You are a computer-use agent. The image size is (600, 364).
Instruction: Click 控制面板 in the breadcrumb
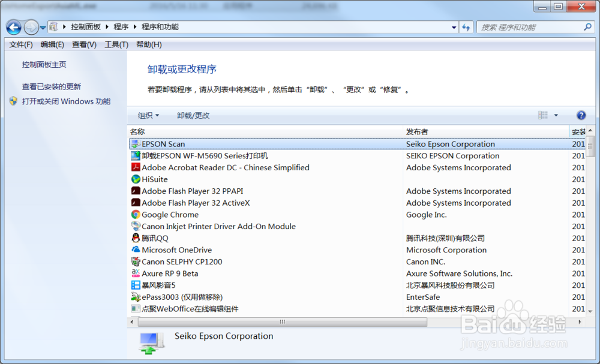click(86, 27)
